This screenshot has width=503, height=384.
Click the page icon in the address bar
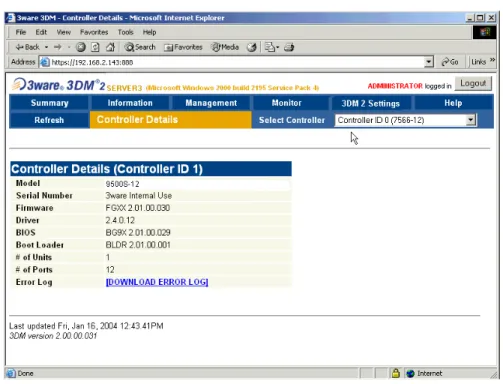point(45,62)
